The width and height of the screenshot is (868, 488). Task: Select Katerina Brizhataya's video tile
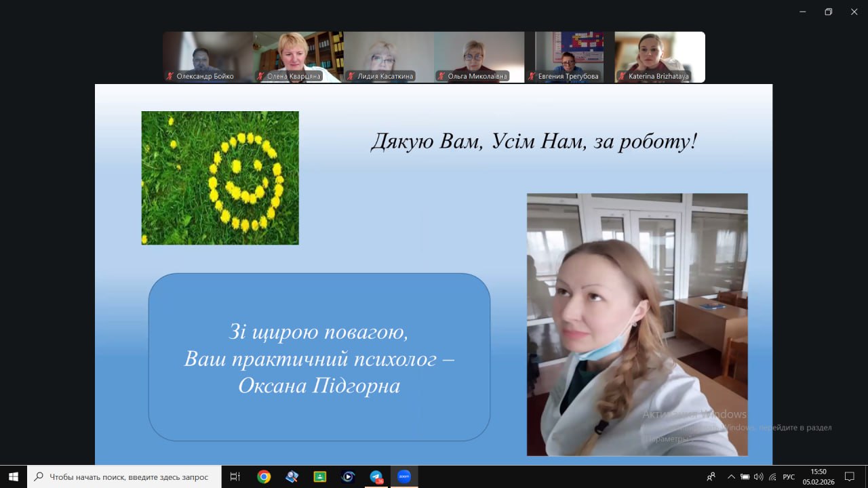(x=659, y=57)
